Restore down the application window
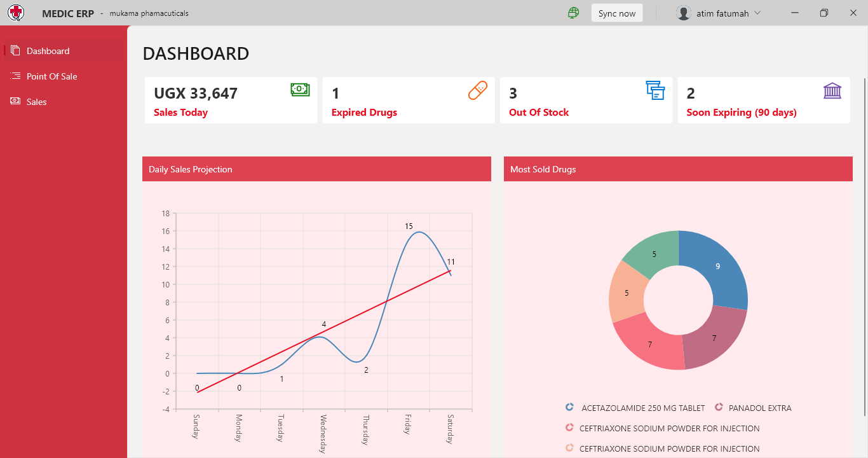Image resolution: width=868 pixels, height=458 pixels. [x=824, y=13]
